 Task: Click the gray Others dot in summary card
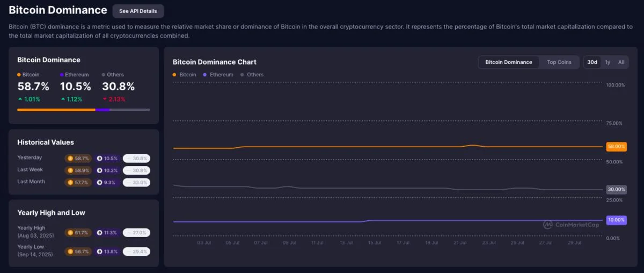[x=103, y=75]
